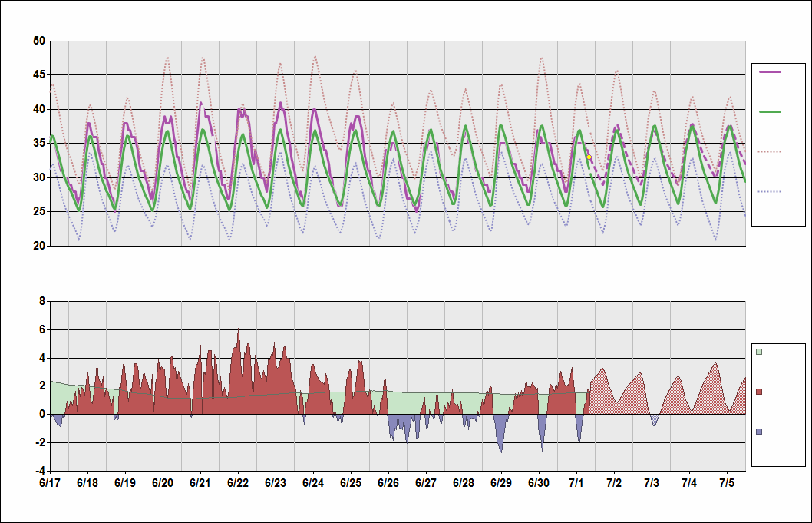Click the 7/1 date label on x-axis
This screenshot has width=812, height=523.
[x=576, y=483]
